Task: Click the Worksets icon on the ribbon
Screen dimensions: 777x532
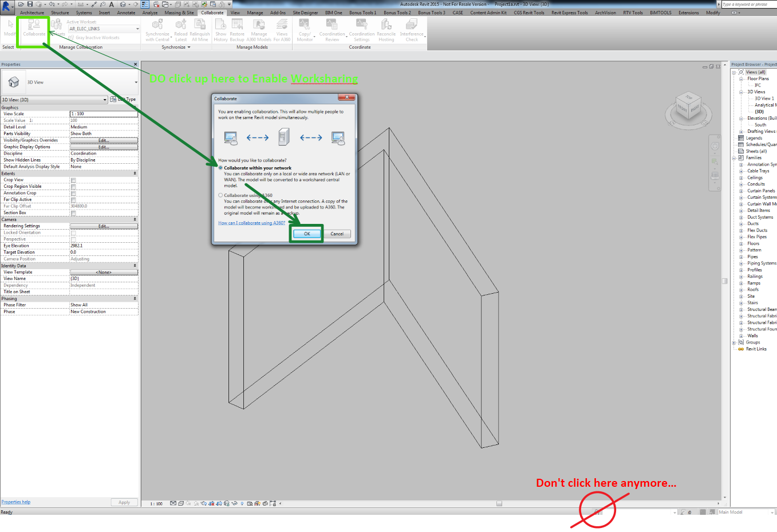Action: click(x=57, y=25)
